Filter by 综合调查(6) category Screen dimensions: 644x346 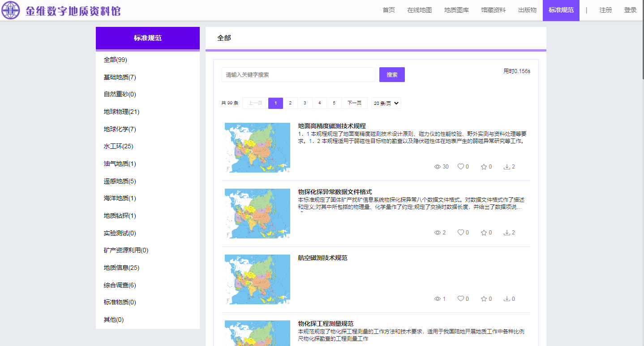120,285
